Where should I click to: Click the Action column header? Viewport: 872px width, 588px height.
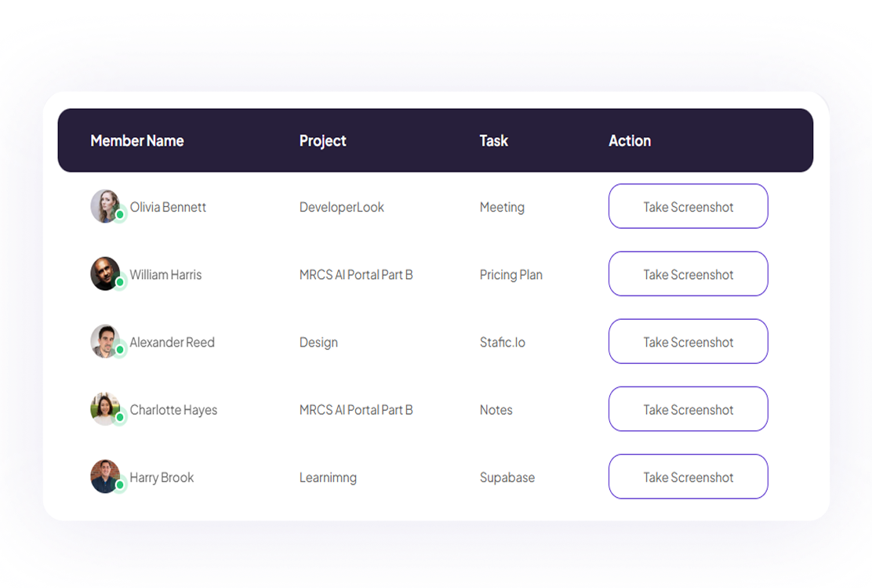pos(630,141)
